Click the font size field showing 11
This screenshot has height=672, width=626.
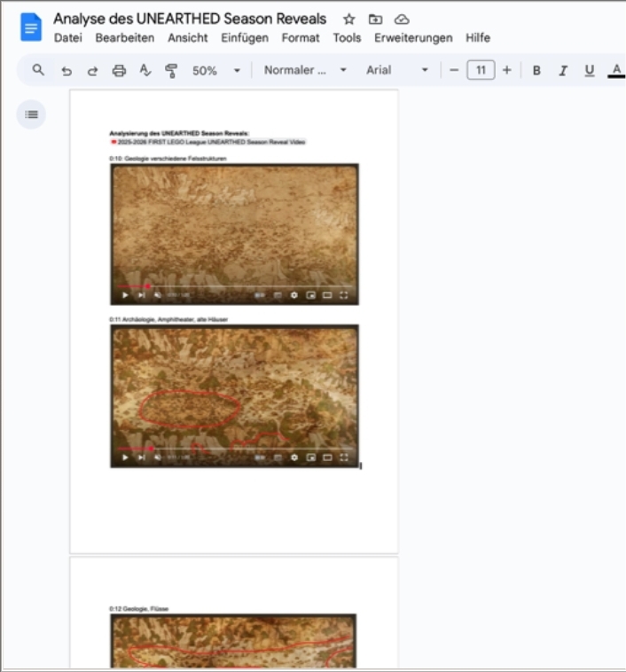481,70
